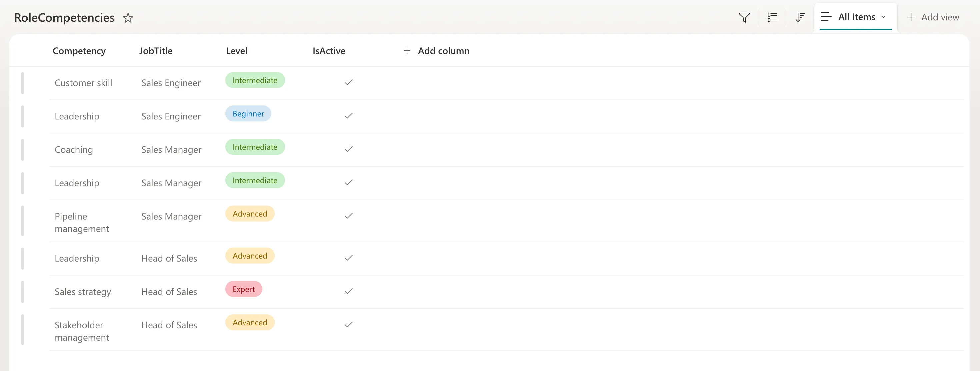The height and width of the screenshot is (371, 980).
Task: Open the sort icon
Action: (800, 17)
